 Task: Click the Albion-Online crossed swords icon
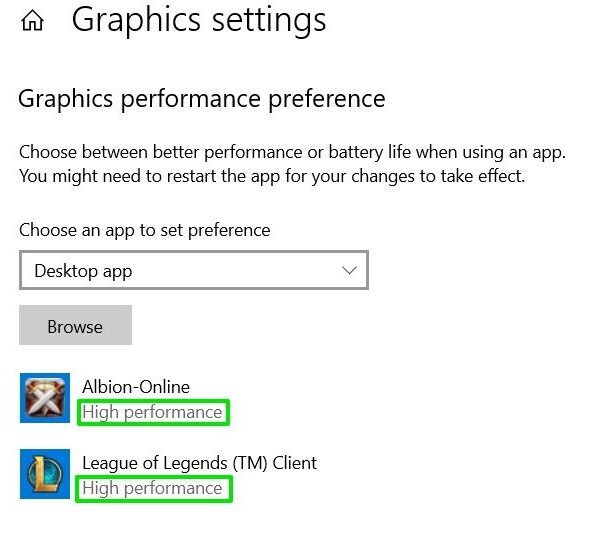(45, 398)
